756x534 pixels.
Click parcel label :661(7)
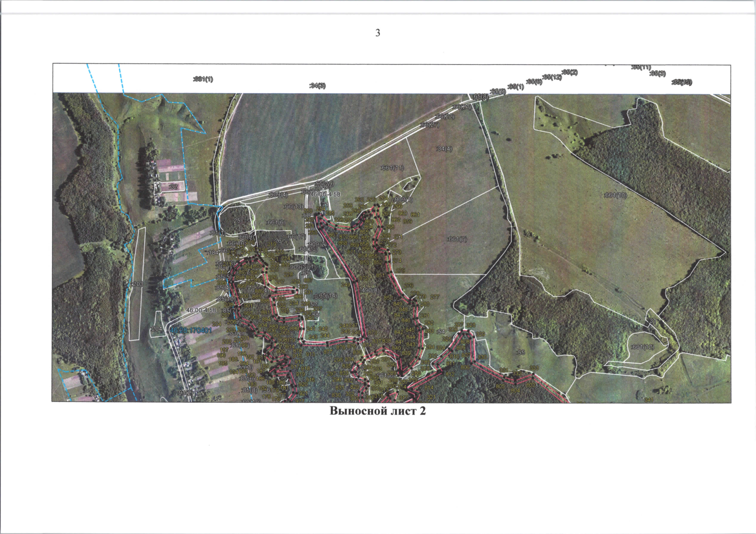[457, 239]
